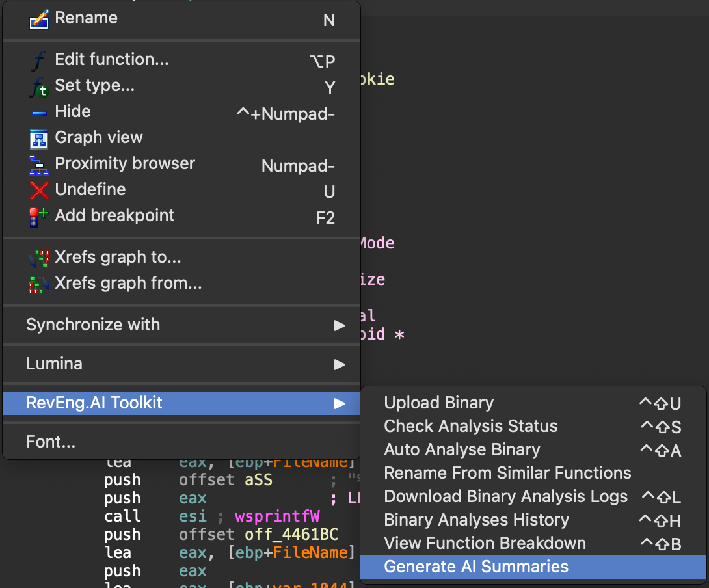Run Auto Analyse Binary
This screenshot has height=588, width=709.
[462, 449]
